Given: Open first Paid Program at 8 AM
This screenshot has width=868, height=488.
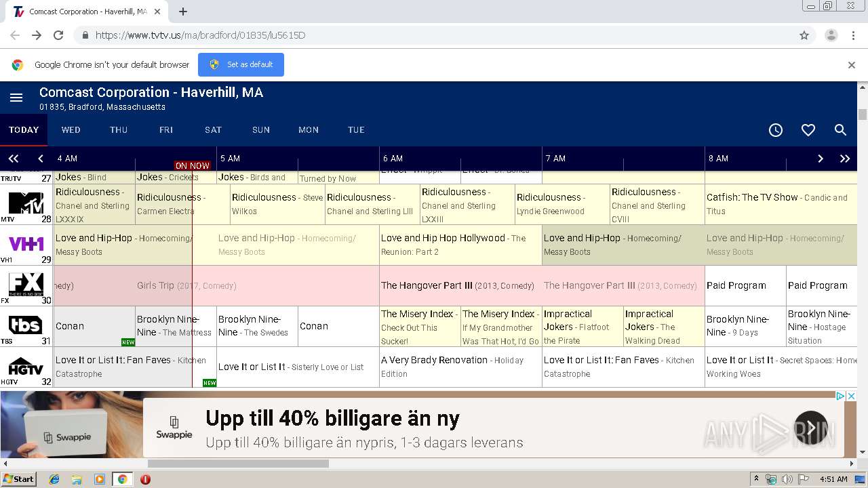Looking at the screenshot, I should [745, 285].
